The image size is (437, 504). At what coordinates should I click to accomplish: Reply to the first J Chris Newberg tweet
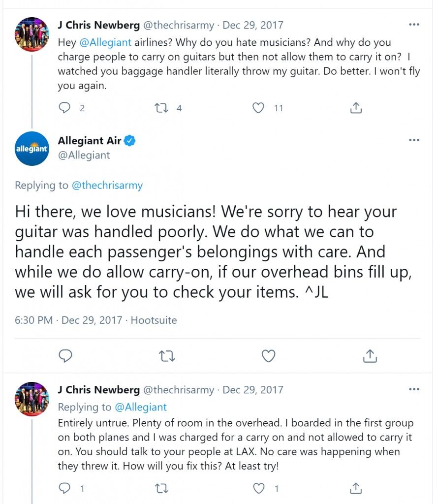[x=64, y=108]
